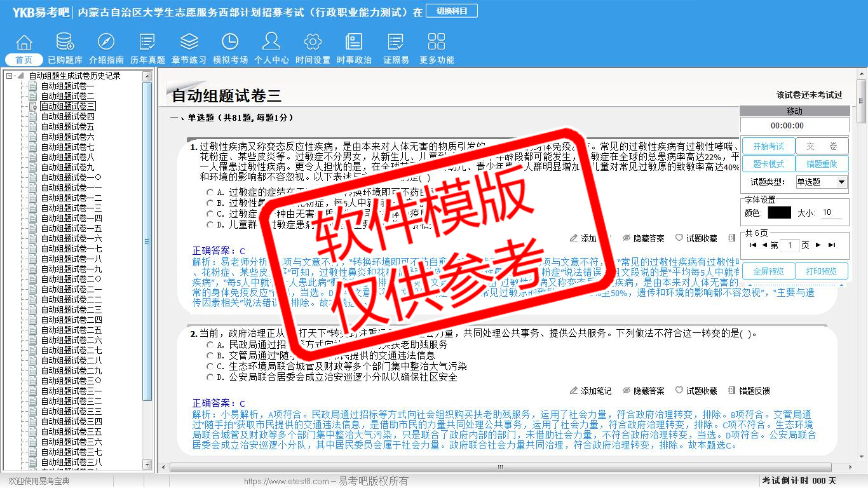Click the tree panel scroll-down arrow
This screenshot has height=488, width=868.
click(147, 464)
